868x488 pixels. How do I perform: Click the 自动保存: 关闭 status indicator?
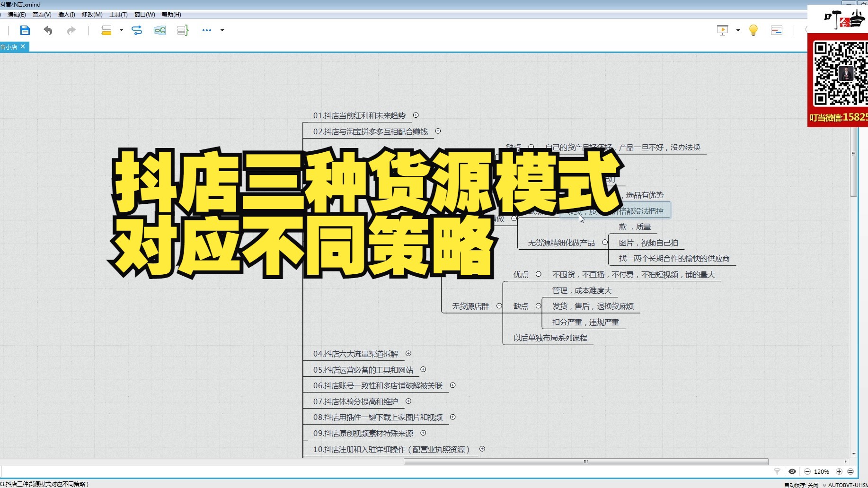pos(801,485)
